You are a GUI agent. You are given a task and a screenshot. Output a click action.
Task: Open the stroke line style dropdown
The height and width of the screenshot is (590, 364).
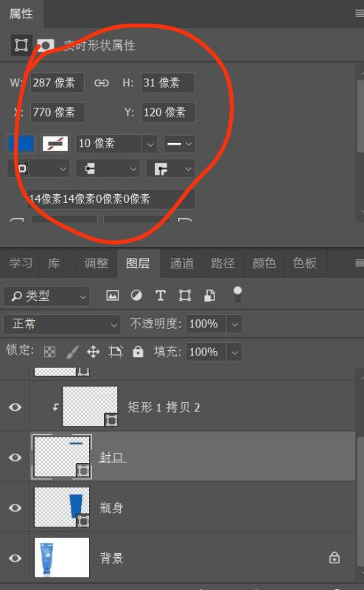coord(179,144)
